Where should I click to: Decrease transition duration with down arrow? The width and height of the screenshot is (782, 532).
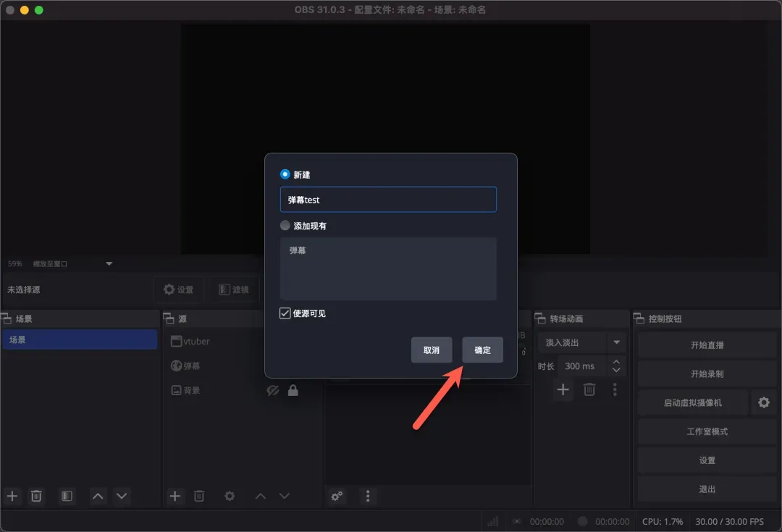[616, 371]
